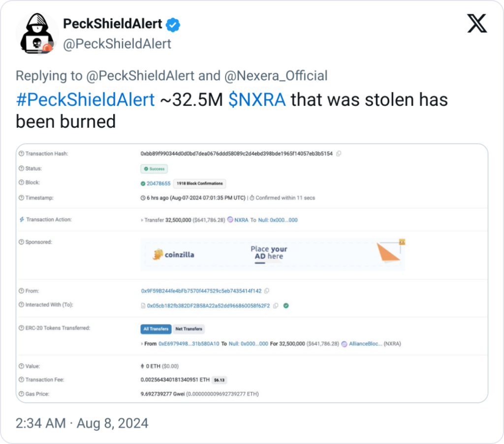Click the verified badge next to PeckShieldAlert

point(173,24)
